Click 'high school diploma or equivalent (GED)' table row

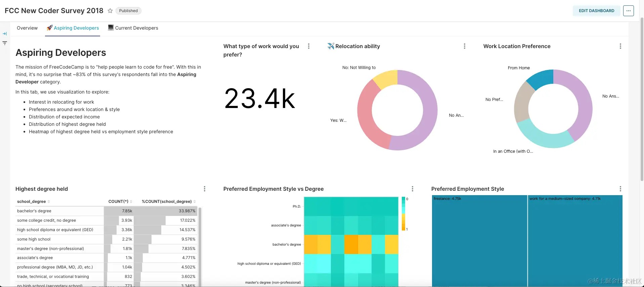pyautogui.click(x=106, y=230)
